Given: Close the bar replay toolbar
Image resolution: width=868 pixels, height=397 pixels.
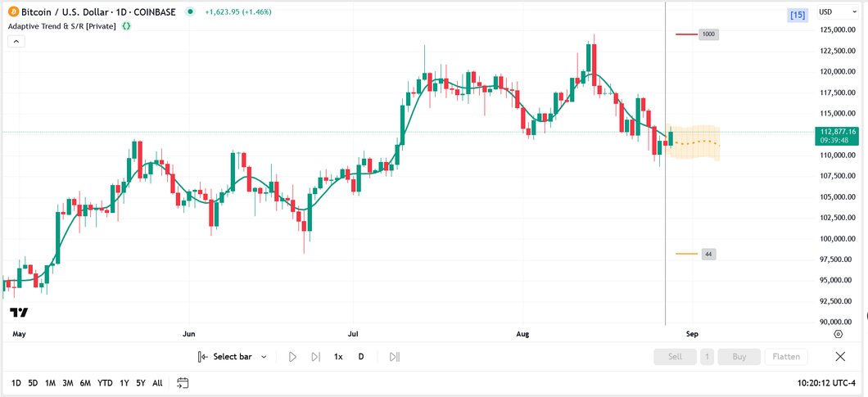Looking at the screenshot, I should click(840, 357).
